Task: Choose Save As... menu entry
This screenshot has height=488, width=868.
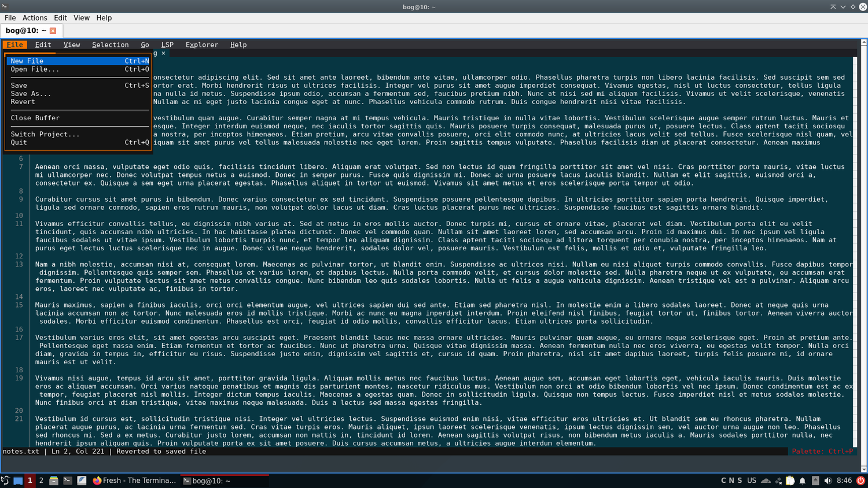Action: (x=79, y=93)
